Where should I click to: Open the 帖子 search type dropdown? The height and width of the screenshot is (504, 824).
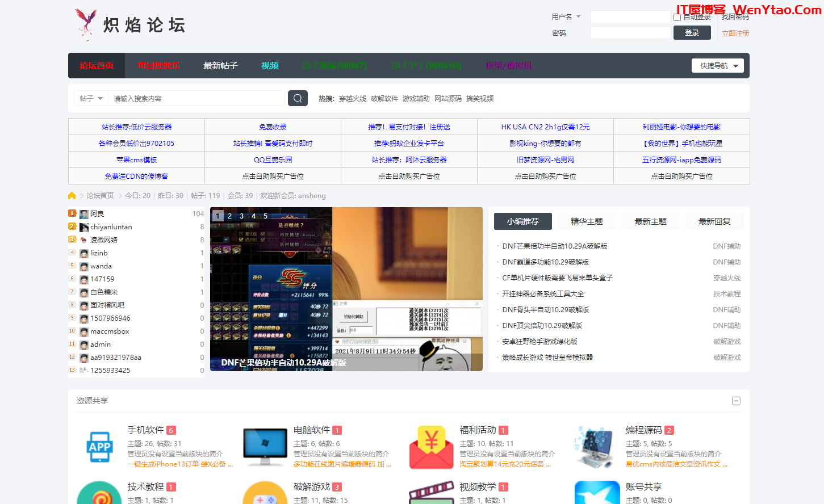(x=91, y=98)
